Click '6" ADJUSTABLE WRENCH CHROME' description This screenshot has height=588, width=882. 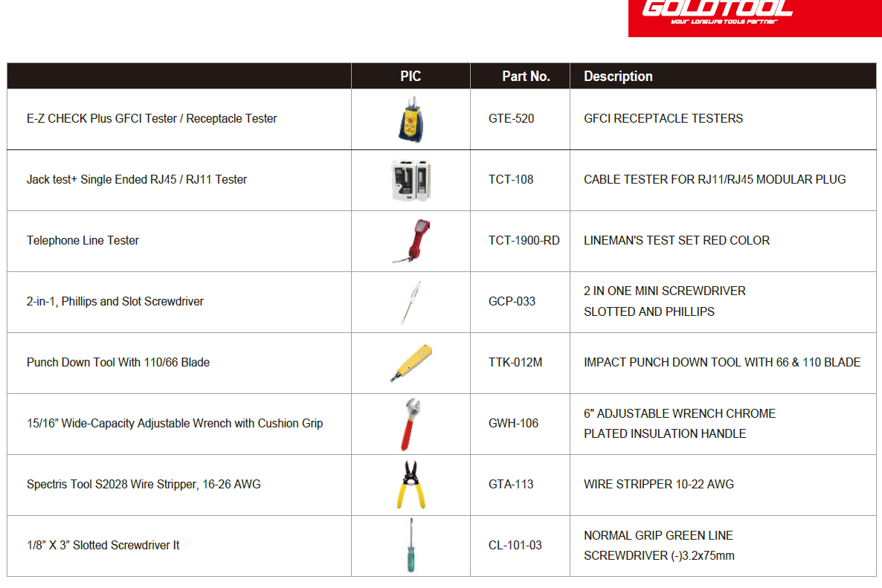click(680, 414)
